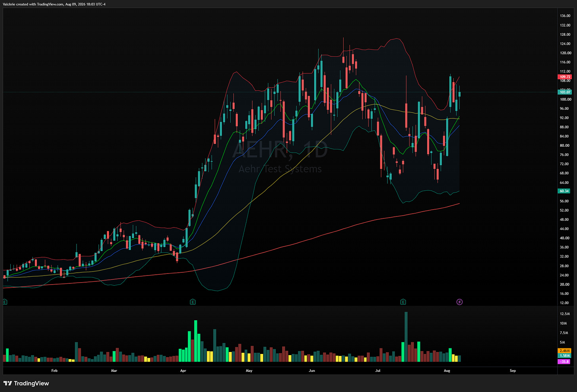This screenshot has width=577, height=392.
Task: Select the Apr label on the time axis
Action: (x=183, y=371)
